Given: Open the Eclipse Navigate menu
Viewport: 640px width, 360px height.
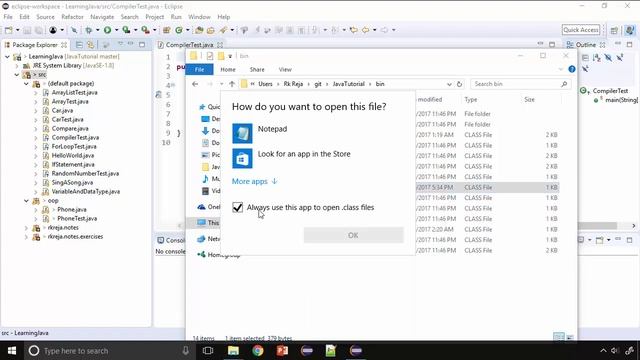Looking at the screenshot, I should (x=102, y=17).
